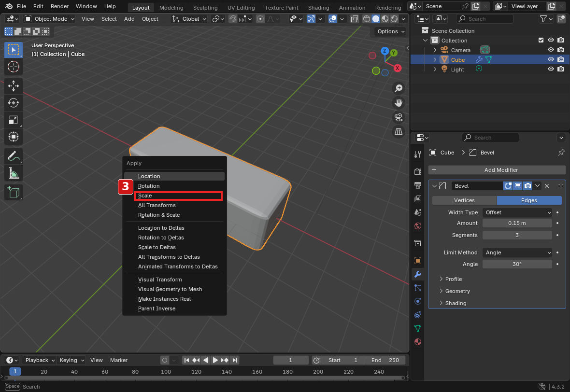Screen dimensions: 570x392
Task: Switch to the Modeling workspace tab
Action: pyautogui.click(x=171, y=8)
